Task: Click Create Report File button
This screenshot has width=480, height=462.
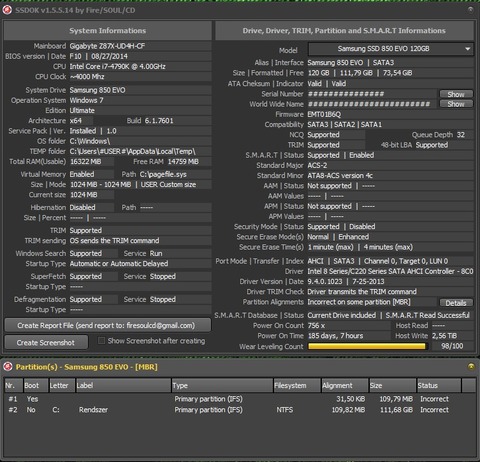Action: point(107,325)
